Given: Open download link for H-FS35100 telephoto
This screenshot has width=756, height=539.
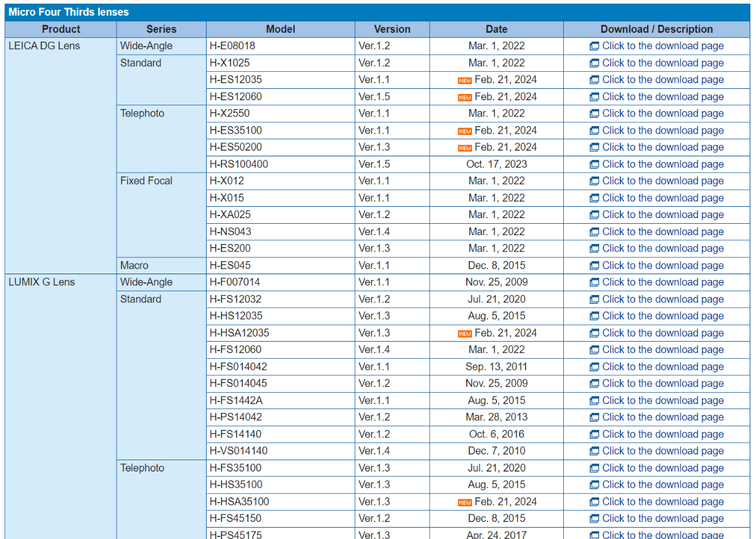Looking at the screenshot, I should point(663,468).
